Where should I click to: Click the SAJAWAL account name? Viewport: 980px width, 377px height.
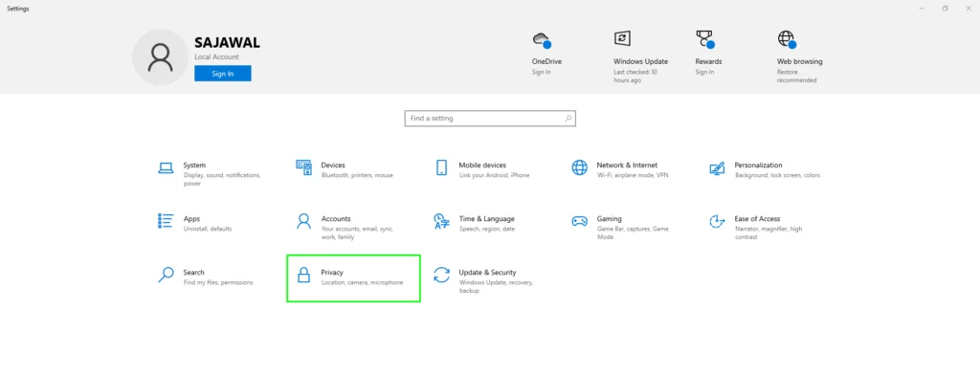[x=227, y=42]
